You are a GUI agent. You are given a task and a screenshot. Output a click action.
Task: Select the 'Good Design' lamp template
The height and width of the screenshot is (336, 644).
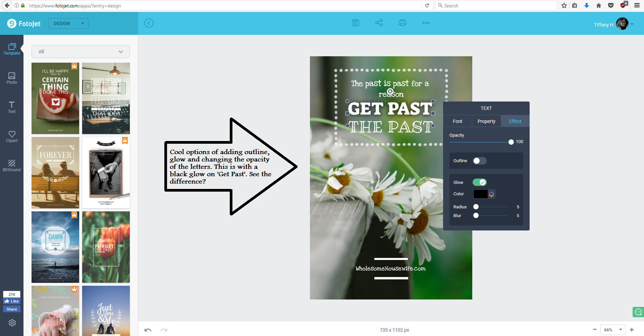(x=106, y=98)
